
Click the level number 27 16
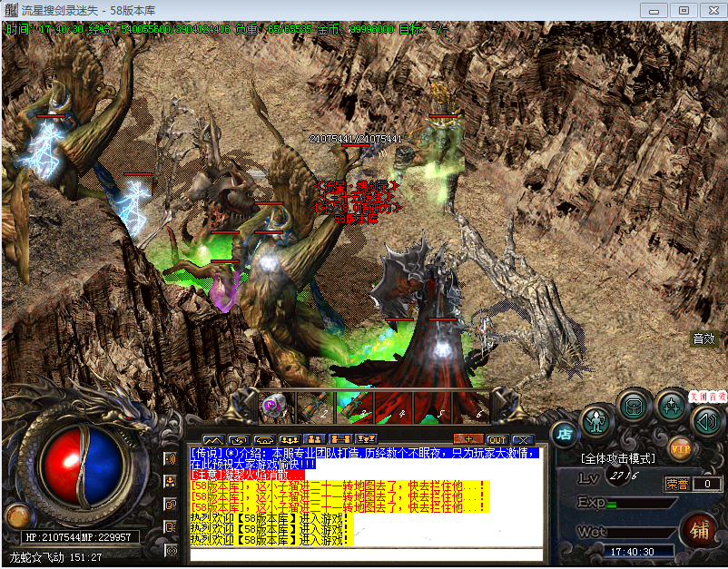click(624, 476)
